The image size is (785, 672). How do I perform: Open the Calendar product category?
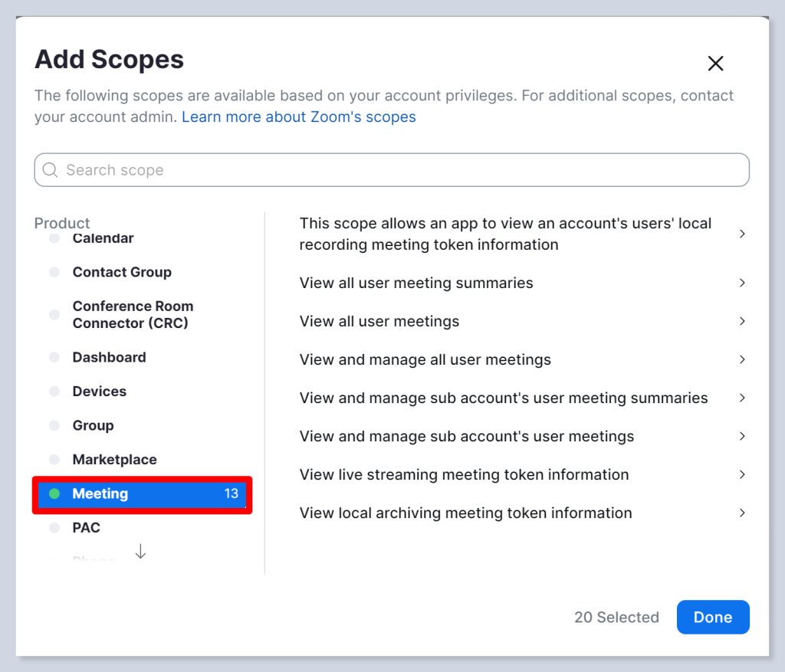click(x=103, y=239)
